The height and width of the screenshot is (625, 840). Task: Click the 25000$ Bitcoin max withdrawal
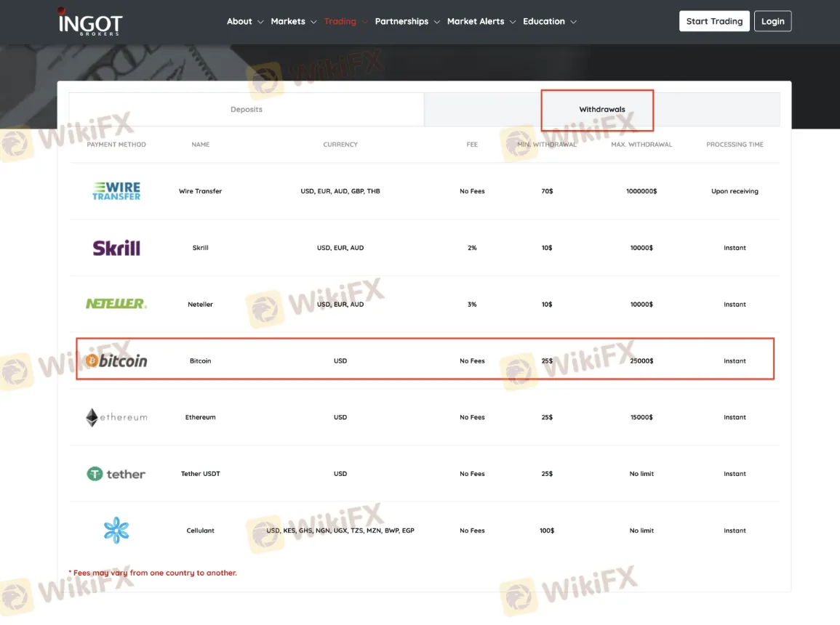click(x=641, y=360)
